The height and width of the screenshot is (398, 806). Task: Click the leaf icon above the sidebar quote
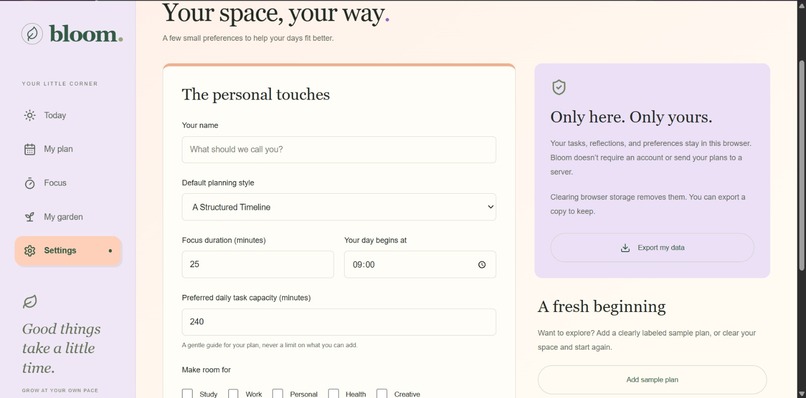click(30, 302)
